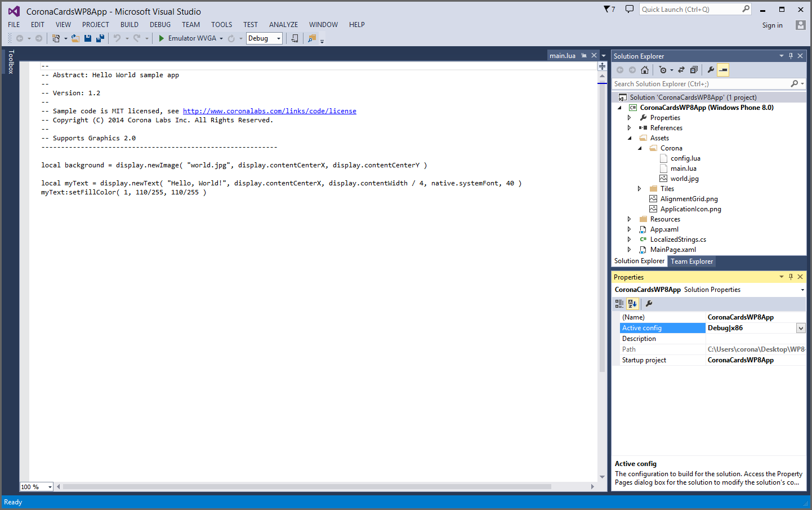This screenshot has width=812, height=510.
Task: Open the Emulator WVGA target dropdown
Action: (x=221, y=38)
